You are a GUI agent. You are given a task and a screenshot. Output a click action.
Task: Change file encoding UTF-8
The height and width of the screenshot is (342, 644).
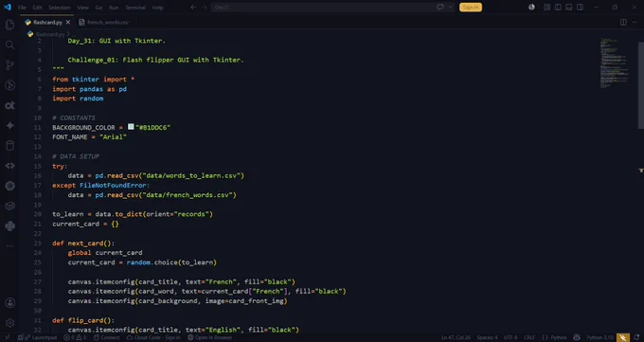510,337
